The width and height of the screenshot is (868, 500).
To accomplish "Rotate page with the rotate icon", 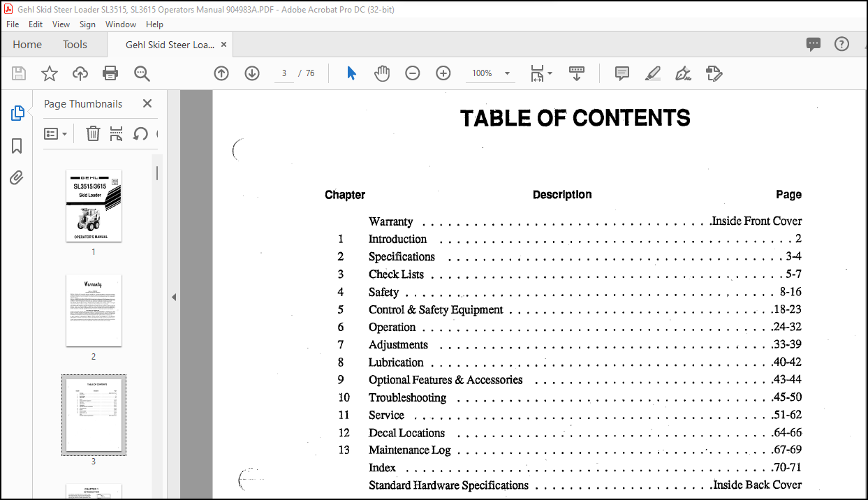I will click(140, 133).
